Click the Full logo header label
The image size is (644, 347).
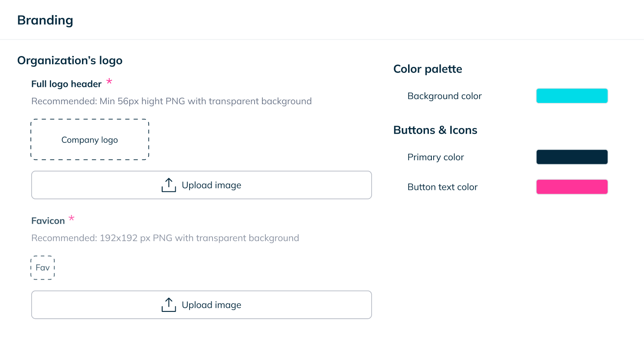coord(66,84)
